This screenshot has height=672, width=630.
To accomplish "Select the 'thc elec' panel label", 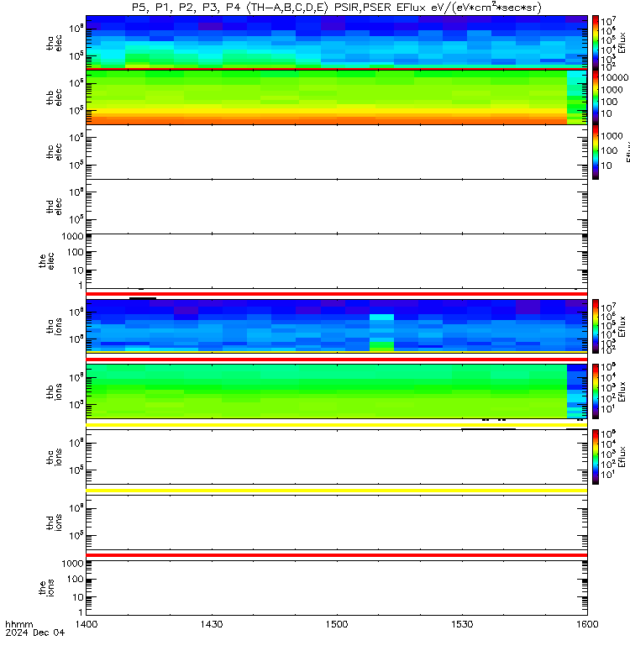I will pos(54,152).
